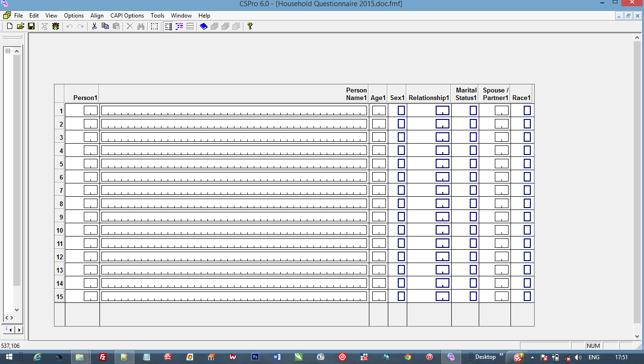Click the tree panel scrollbar up arrow

[17, 51]
